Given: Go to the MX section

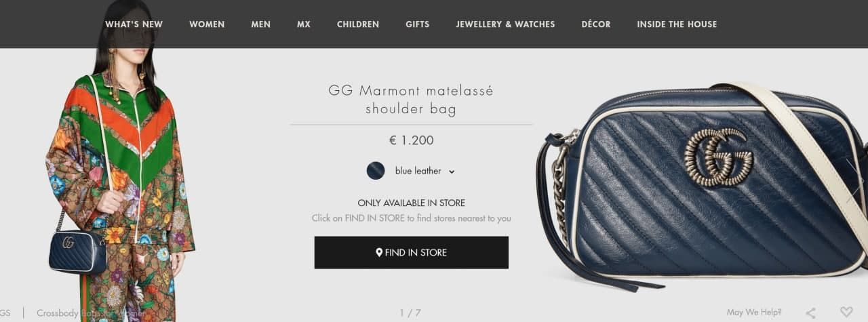Looking at the screenshot, I should [304, 24].
